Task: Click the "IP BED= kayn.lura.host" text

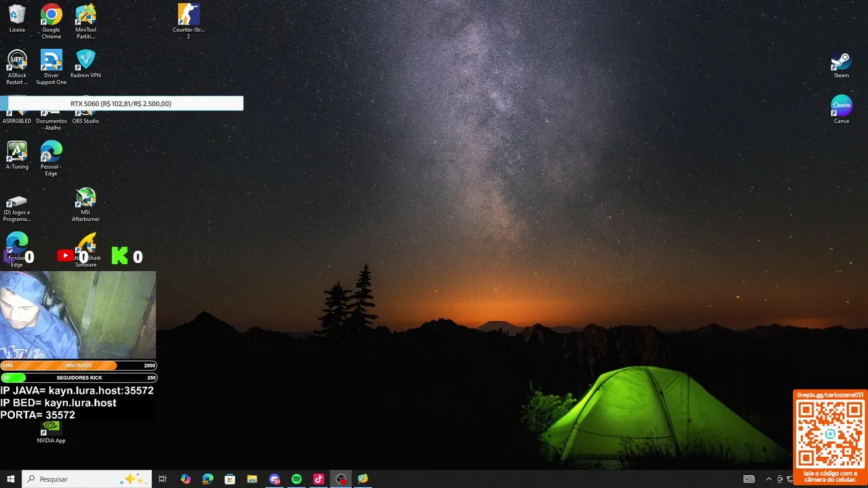Action: [58, 403]
